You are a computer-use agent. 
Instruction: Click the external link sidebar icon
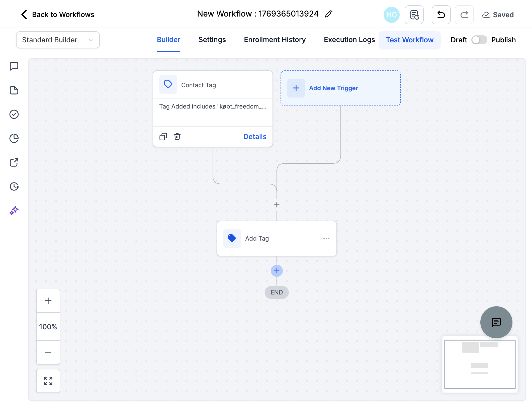[14, 162]
